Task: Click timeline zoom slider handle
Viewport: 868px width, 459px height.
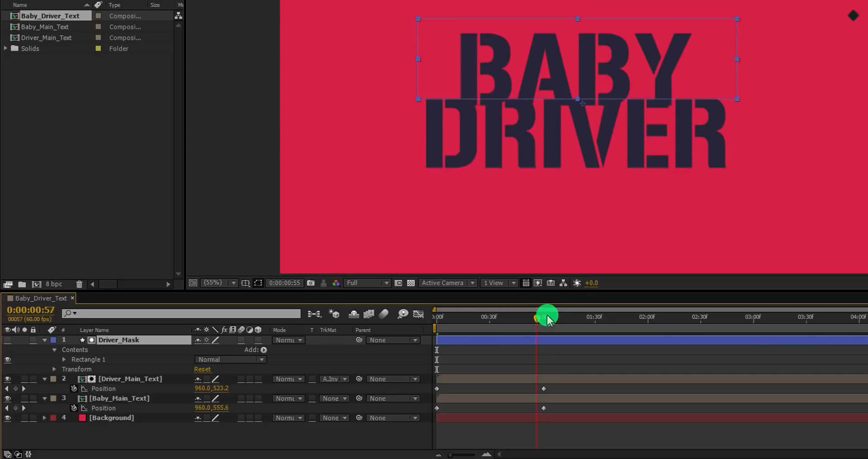Action: click(x=450, y=455)
